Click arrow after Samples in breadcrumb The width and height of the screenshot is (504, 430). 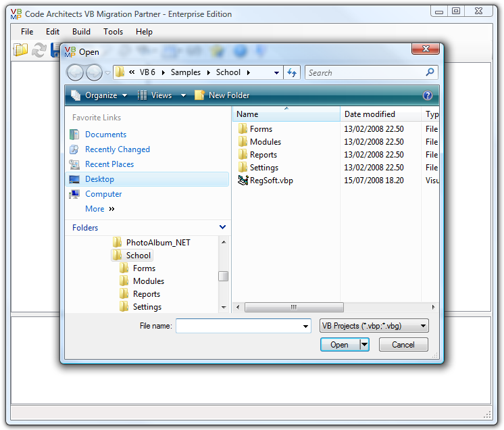(209, 73)
